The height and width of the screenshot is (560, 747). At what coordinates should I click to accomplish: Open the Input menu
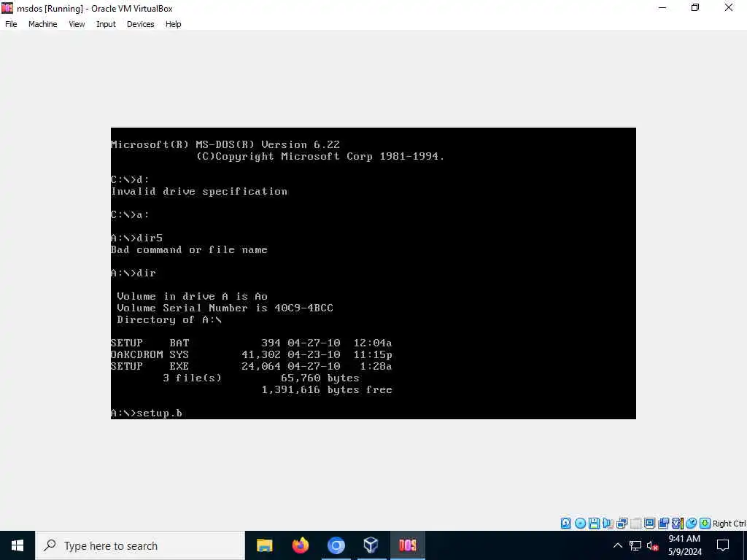106,24
